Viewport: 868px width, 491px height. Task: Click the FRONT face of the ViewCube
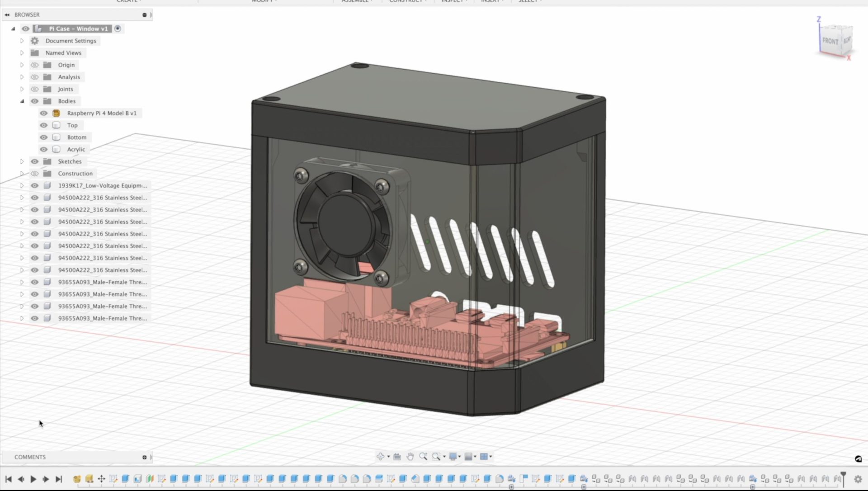click(831, 41)
